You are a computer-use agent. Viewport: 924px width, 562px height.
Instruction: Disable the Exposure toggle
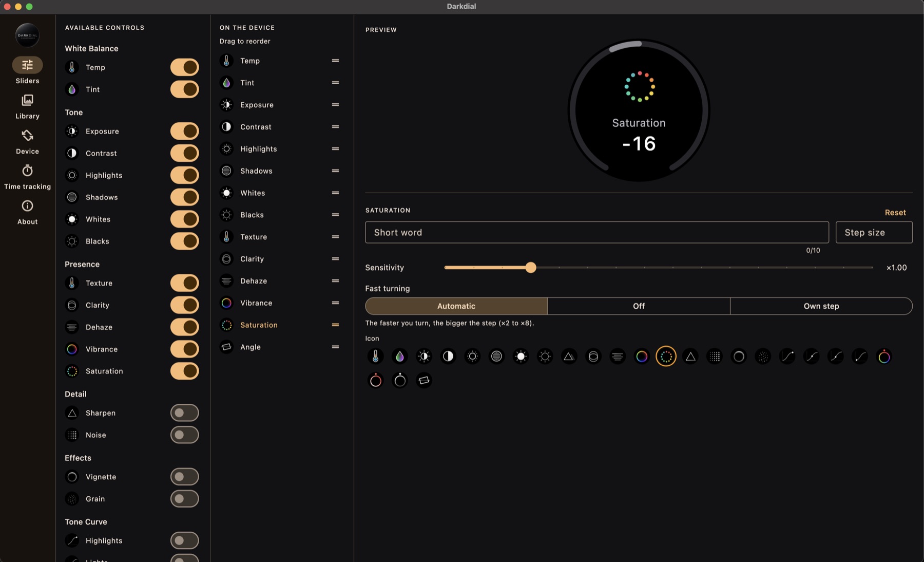(x=185, y=131)
